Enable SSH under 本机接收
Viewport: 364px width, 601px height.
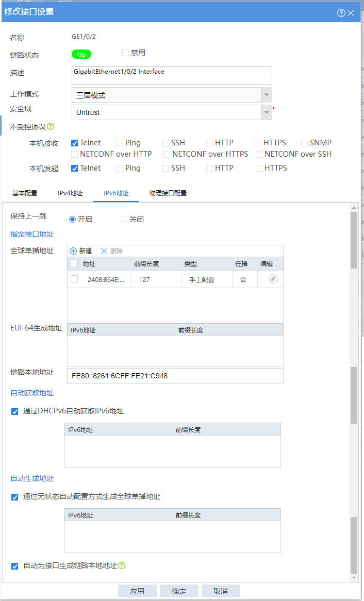pos(166,143)
